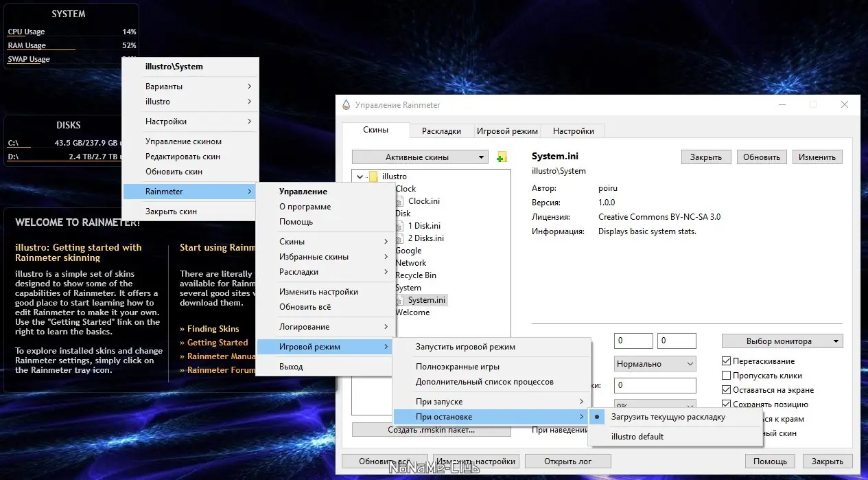Click Запустить игровой режим entry
Image resolution: width=868 pixels, height=480 pixels.
coord(491,347)
